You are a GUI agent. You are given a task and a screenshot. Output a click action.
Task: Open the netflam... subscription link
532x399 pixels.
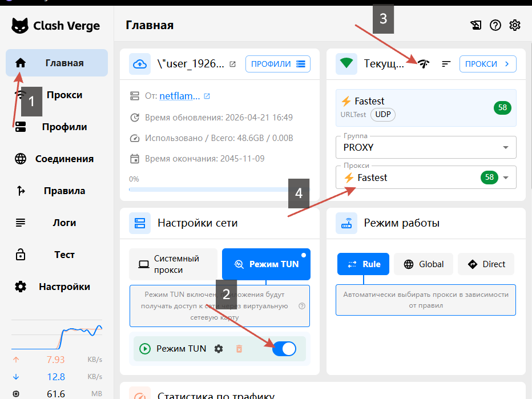coord(179,96)
